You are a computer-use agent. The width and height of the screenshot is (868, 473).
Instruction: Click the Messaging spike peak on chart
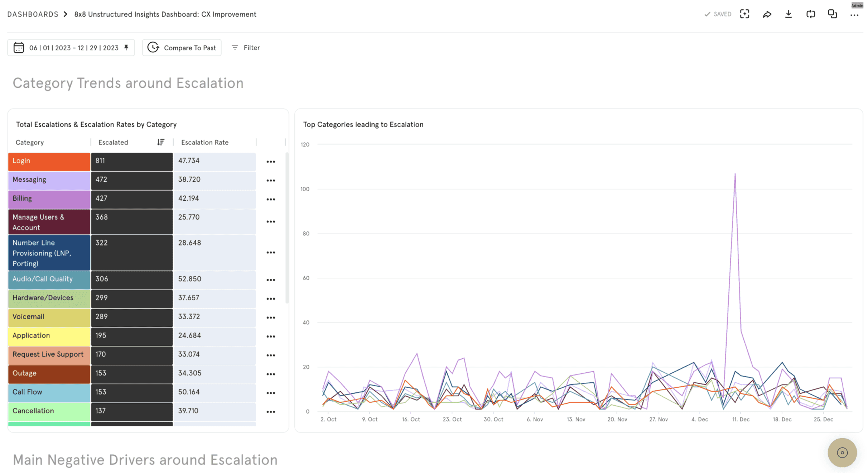click(x=735, y=175)
